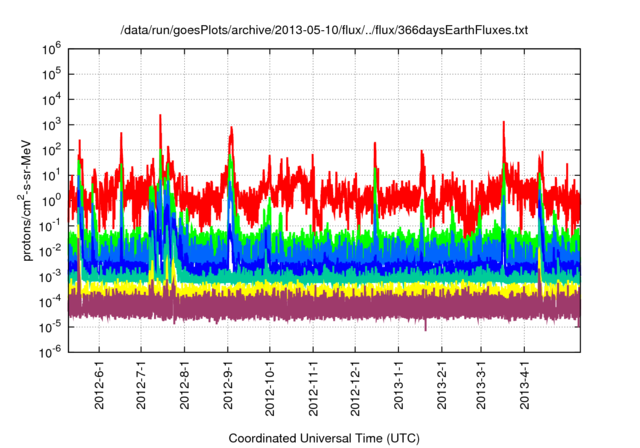Click the y-axis label protons/cm²-s-sr-MeV
Screen dimensions: 640x448
(x=29, y=199)
